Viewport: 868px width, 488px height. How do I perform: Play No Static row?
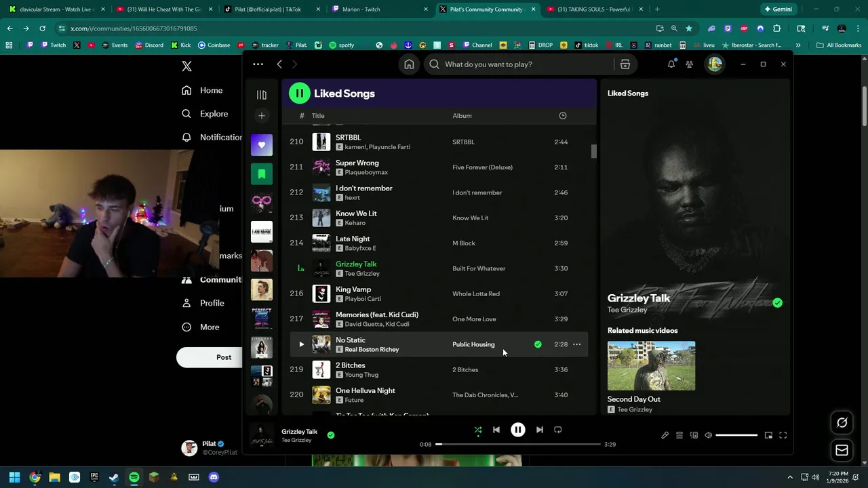point(302,344)
